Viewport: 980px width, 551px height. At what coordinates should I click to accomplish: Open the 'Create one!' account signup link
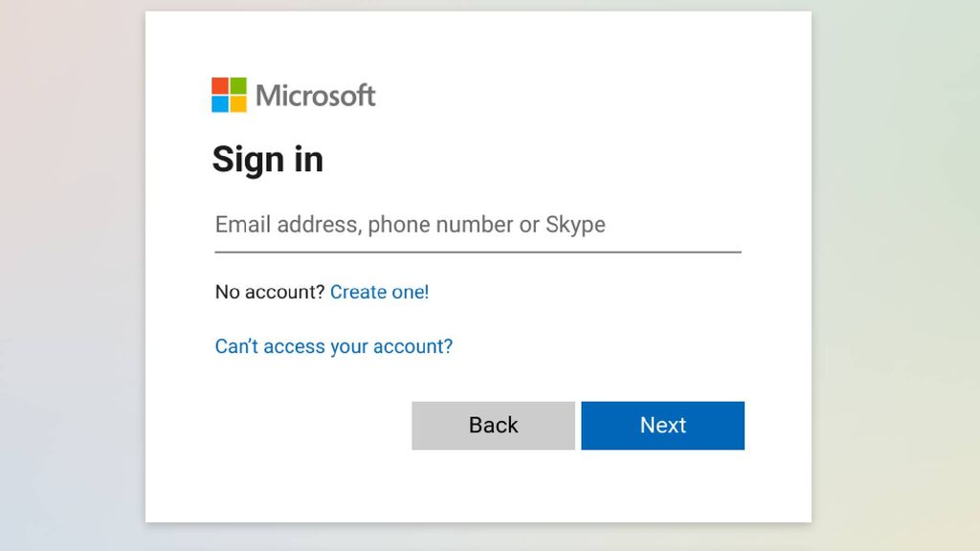click(379, 292)
